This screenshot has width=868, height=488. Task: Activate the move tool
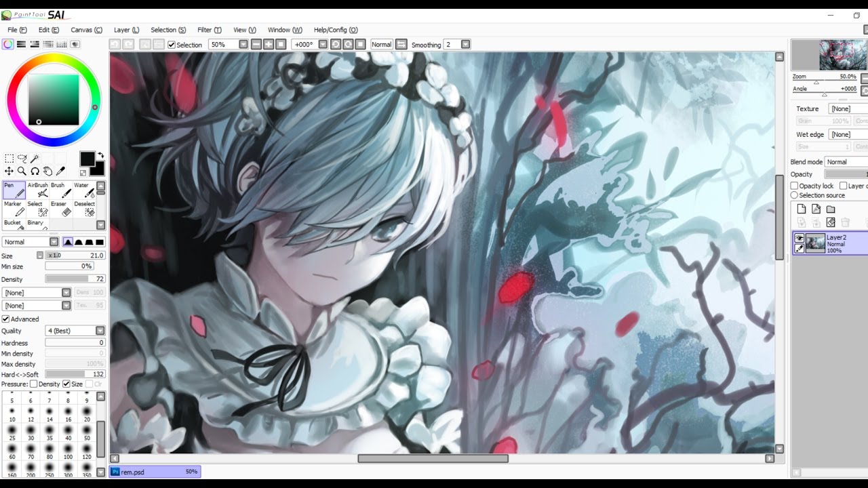pos(9,171)
